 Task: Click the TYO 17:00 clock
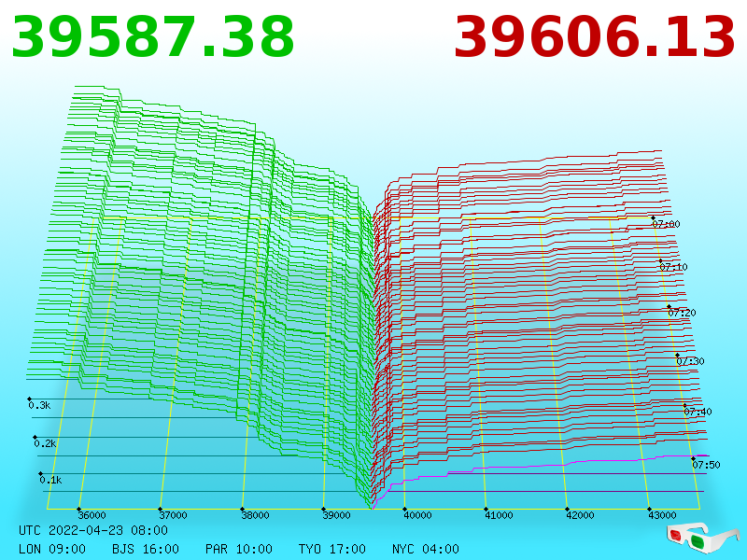(332, 549)
